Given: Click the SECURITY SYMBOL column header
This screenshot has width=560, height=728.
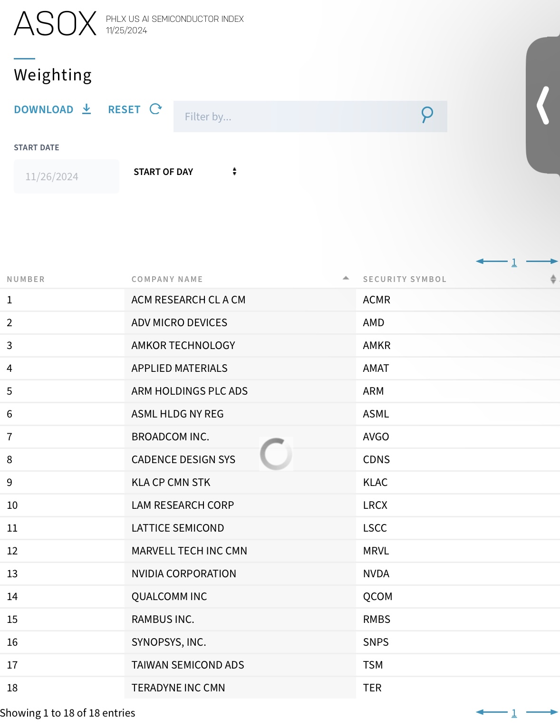Looking at the screenshot, I should pyautogui.click(x=405, y=279).
